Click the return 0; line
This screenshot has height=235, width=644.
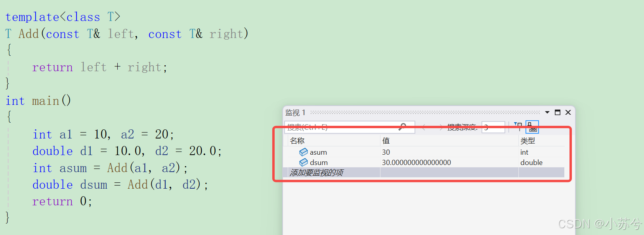coord(62,201)
